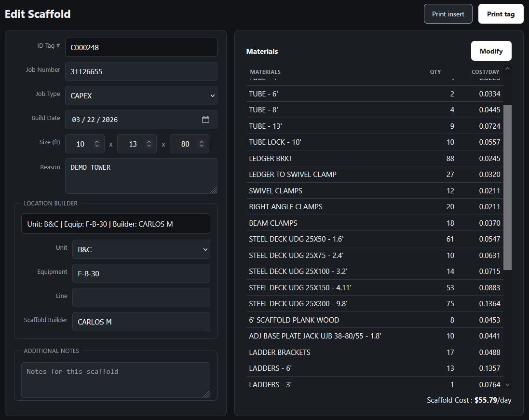Click the ID Tag # field
529x420 pixels.
(141, 47)
